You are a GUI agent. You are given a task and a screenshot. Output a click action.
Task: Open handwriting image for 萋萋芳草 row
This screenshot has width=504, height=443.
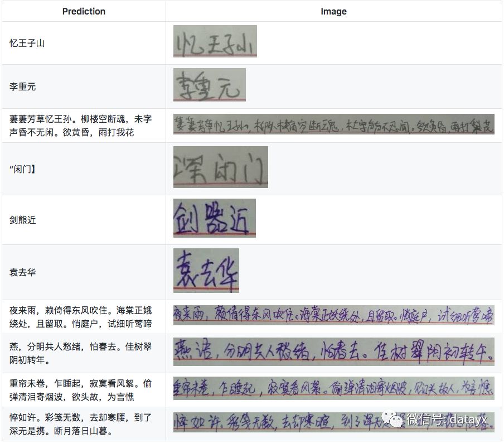coord(333,124)
